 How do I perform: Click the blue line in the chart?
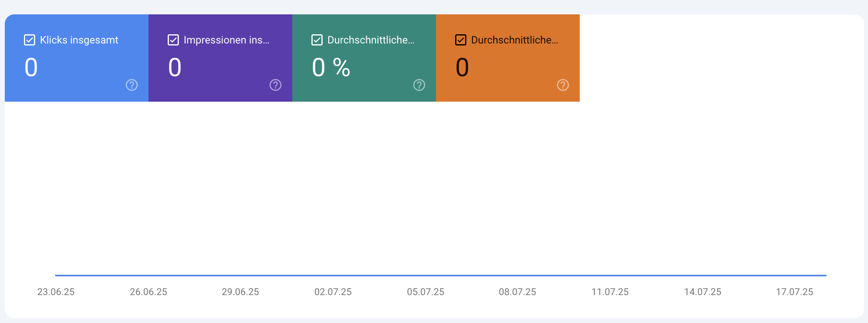441,275
